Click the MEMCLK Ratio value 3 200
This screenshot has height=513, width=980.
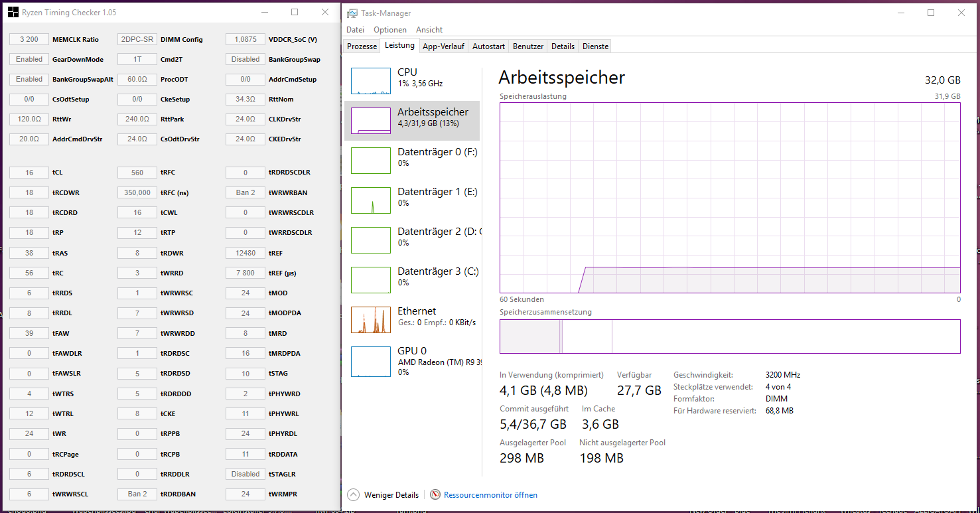click(x=29, y=39)
